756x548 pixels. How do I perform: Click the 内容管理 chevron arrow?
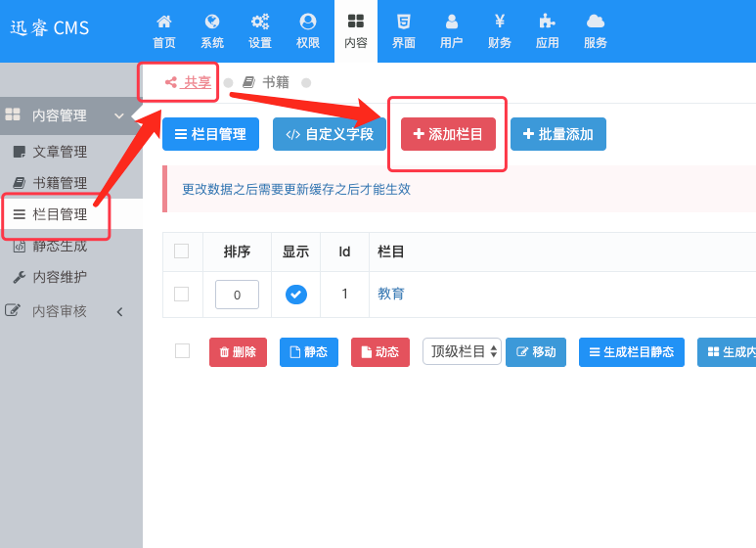(119, 115)
